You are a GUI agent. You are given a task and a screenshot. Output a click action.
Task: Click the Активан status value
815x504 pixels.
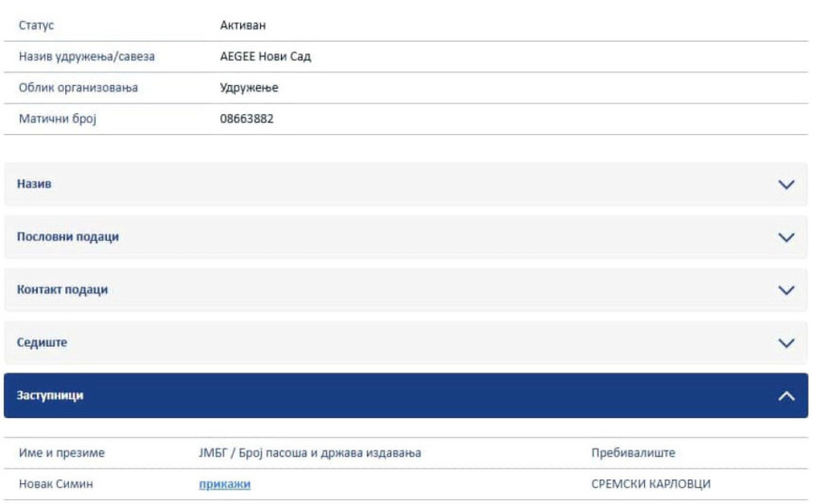(x=244, y=25)
